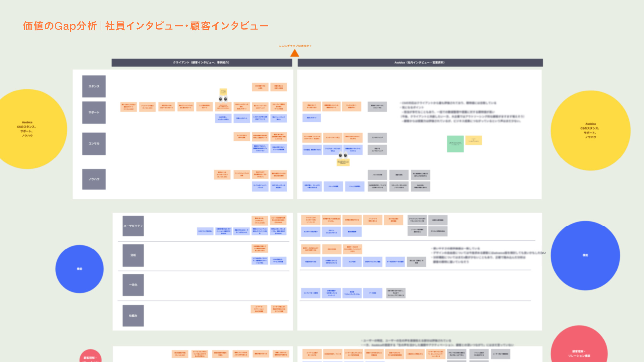Select the ユーザビリティ row label

pyautogui.click(x=133, y=225)
